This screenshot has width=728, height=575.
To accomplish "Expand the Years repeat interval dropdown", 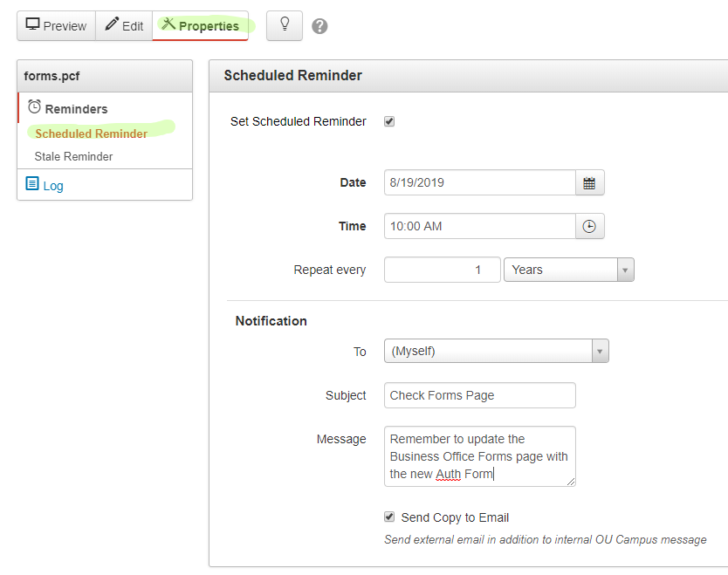I will (x=568, y=270).
